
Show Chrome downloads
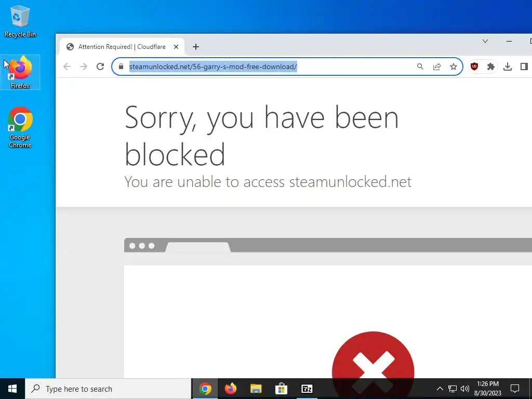(507, 66)
